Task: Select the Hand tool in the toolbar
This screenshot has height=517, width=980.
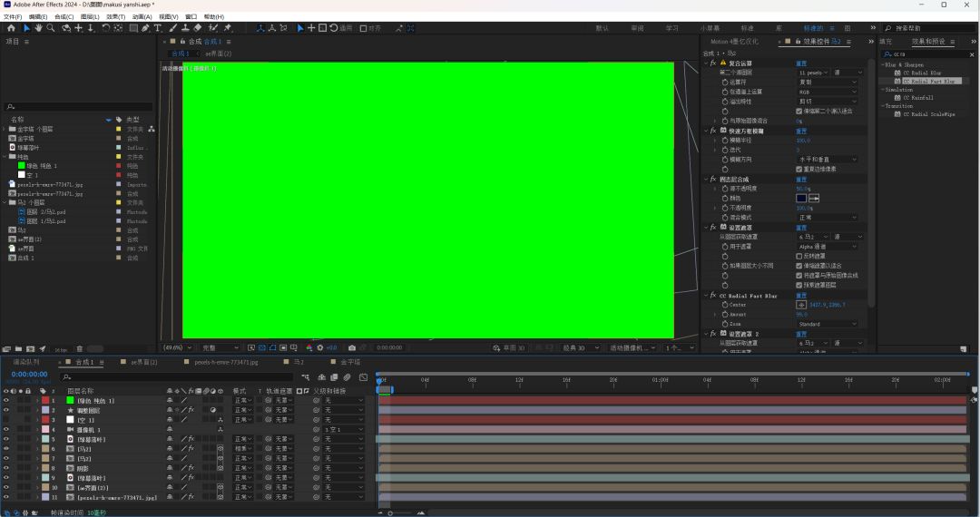Action: pos(39,28)
